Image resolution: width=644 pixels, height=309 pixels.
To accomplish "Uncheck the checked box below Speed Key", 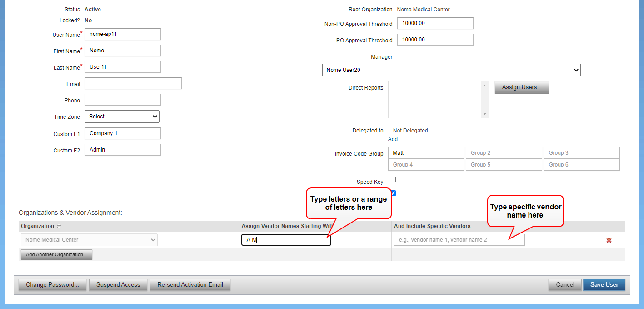I will click(394, 193).
